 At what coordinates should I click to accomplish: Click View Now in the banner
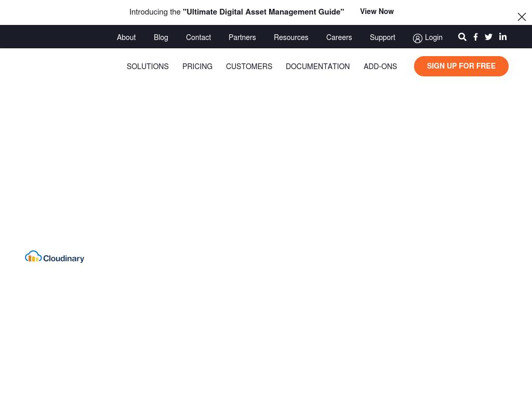[x=377, y=11]
